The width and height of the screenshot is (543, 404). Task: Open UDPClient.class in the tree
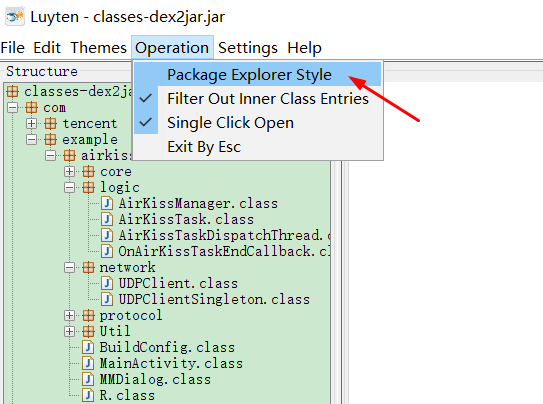178,283
